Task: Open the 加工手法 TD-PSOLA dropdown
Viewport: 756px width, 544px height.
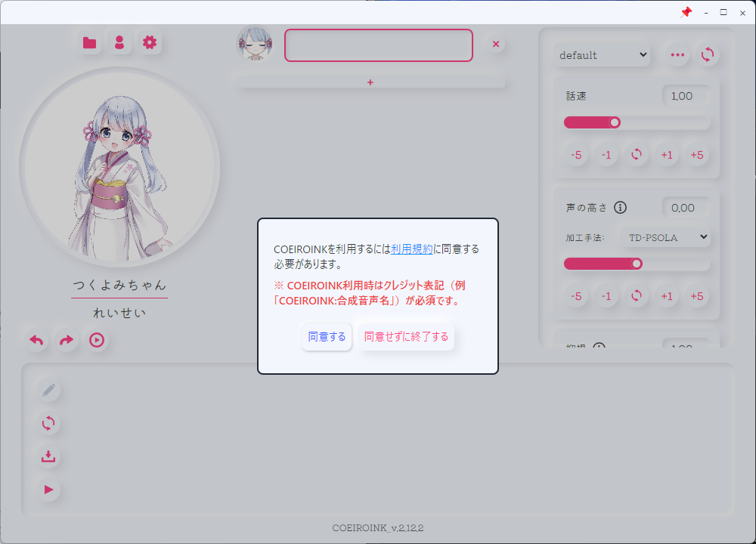Action: click(x=665, y=237)
